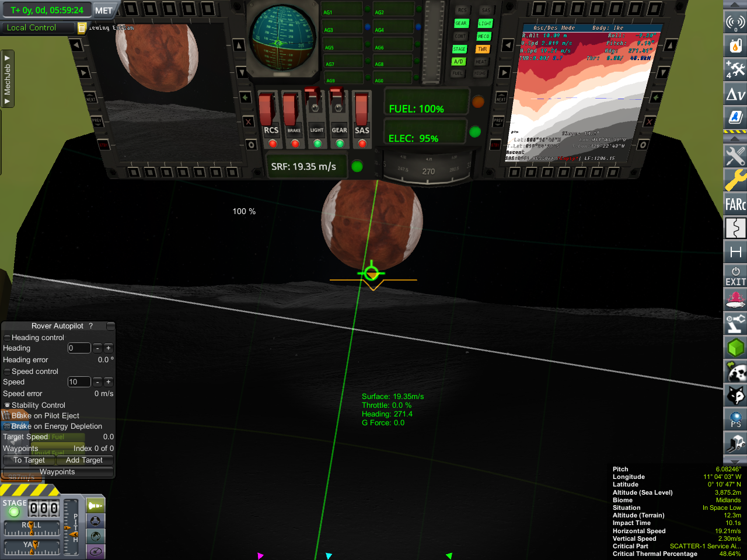Click the Speed value input field
This screenshot has height=560, width=747.
click(79, 382)
